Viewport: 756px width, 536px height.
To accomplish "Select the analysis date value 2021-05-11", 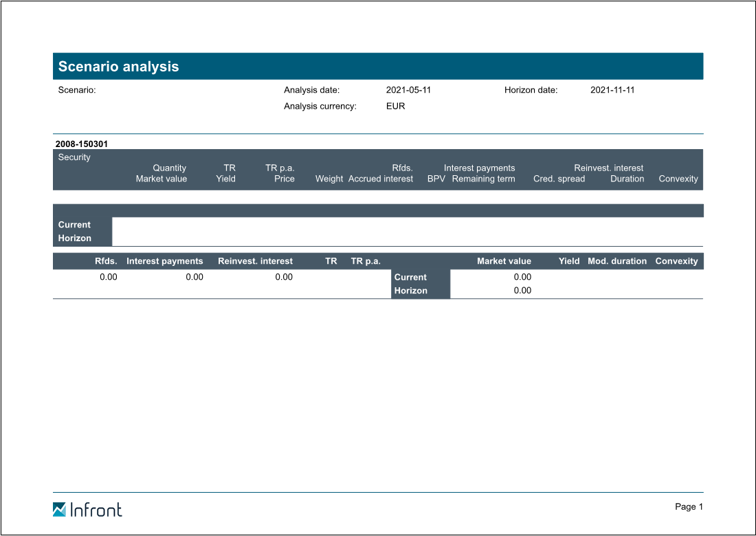I will pyautogui.click(x=408, y=90).
